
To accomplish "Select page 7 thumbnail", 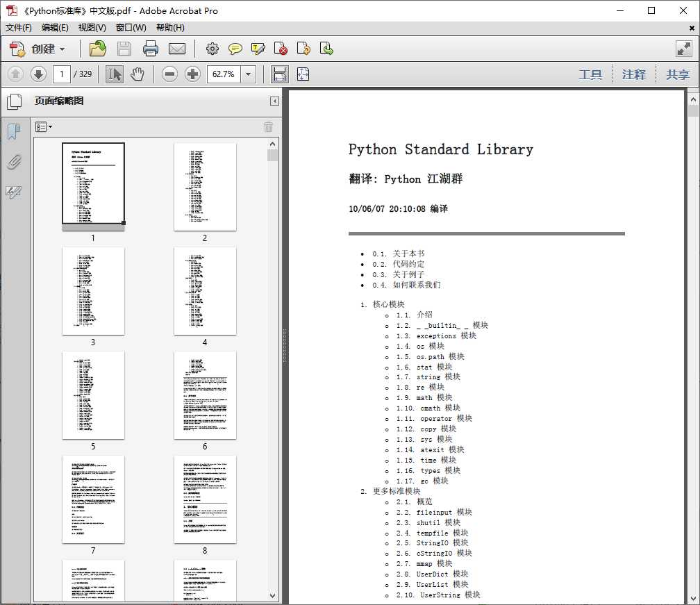I will [x=93, y=499].
